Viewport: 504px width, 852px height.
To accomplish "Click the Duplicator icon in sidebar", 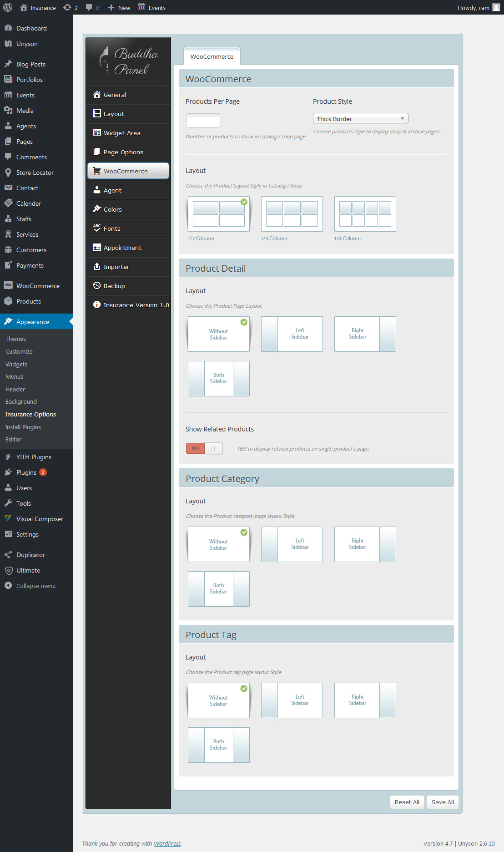I will (x=8, y=554).
